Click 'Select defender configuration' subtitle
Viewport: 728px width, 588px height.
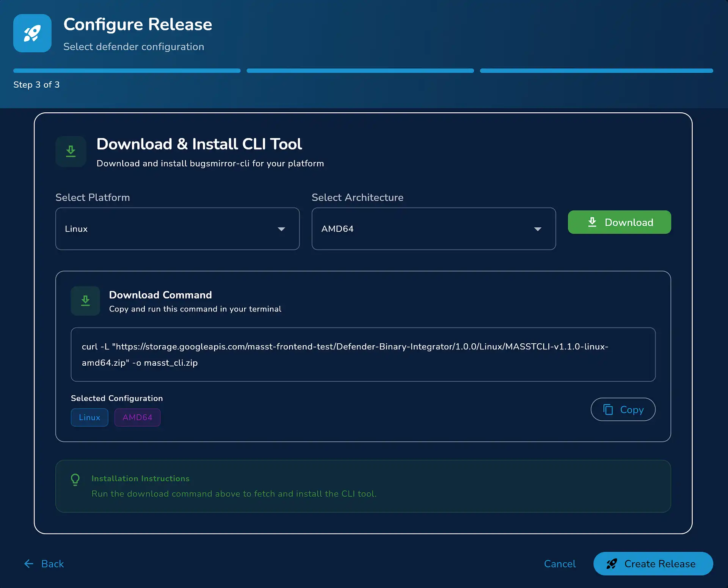[x=133, y=47]
